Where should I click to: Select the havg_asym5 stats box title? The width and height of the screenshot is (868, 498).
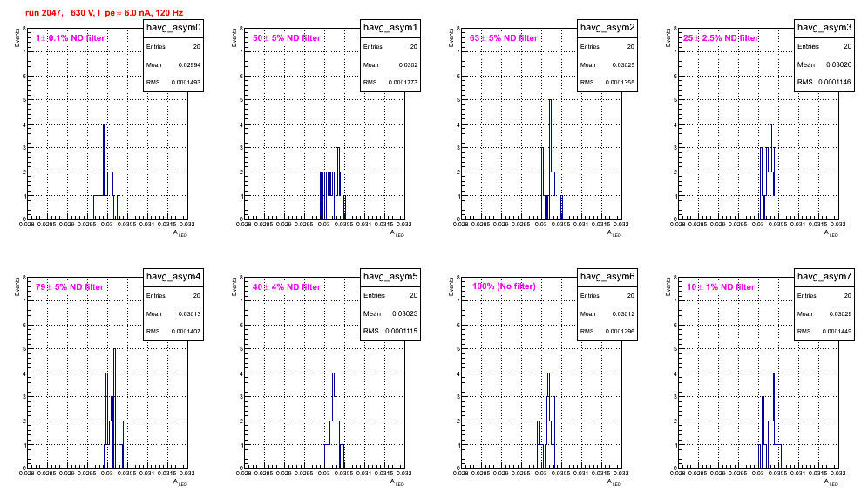pos(390,276)
